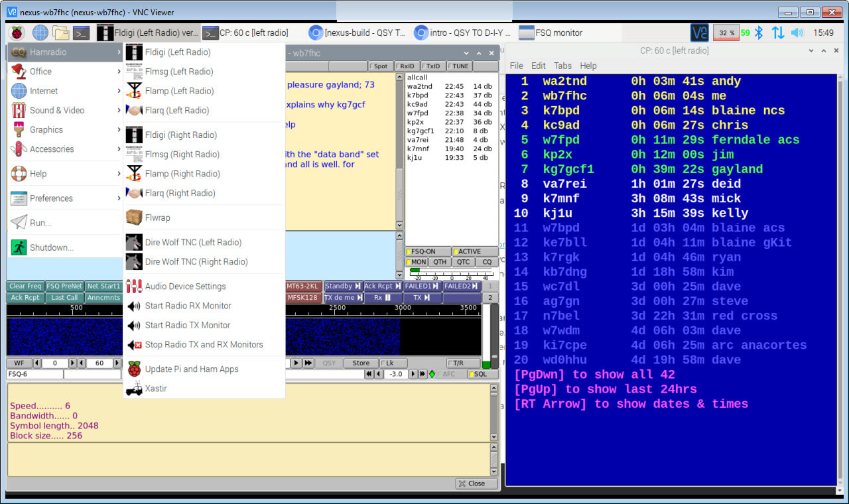
Task: Launch Fldigi (Left Radio) from menu
Action: pos(204,52)
